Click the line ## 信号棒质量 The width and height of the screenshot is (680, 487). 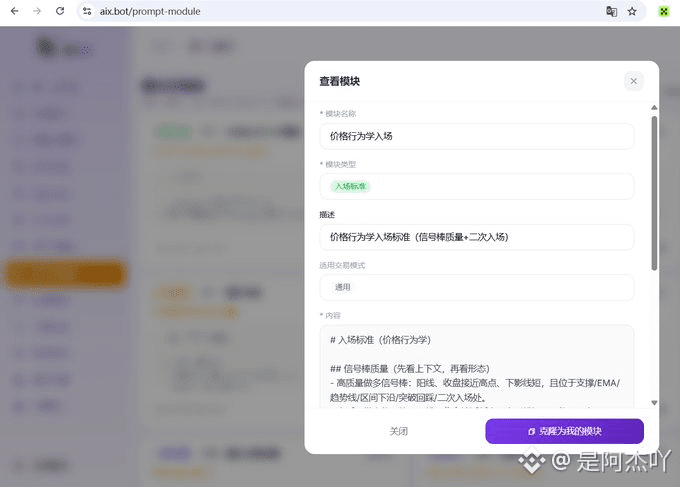coord(409,369)
